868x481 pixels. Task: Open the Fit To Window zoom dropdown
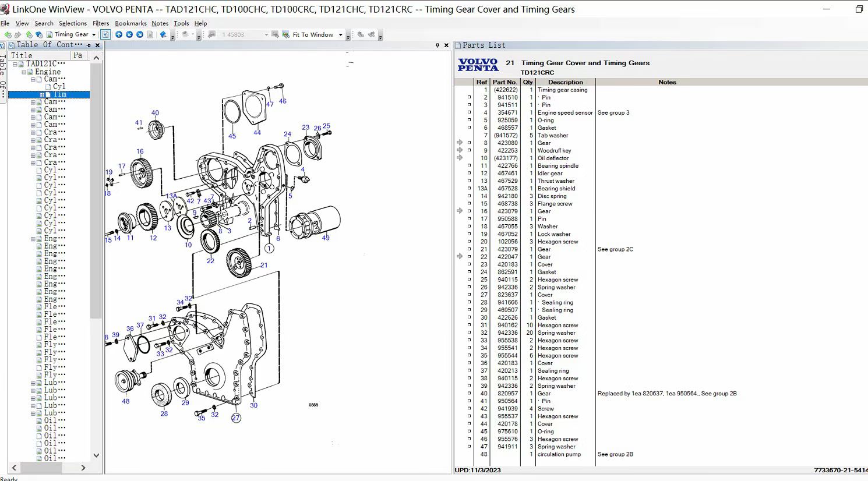click(x=341, y=35)
